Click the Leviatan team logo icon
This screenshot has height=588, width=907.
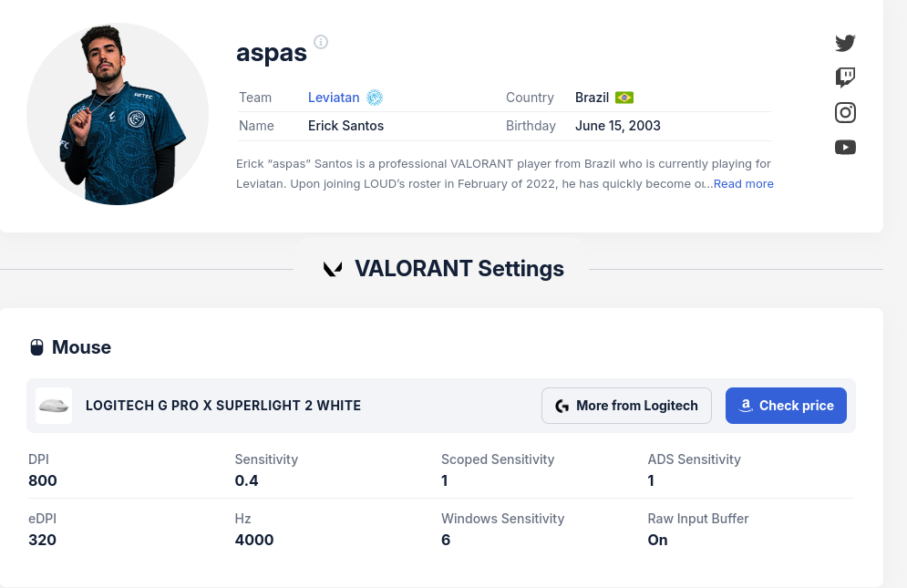376,97
